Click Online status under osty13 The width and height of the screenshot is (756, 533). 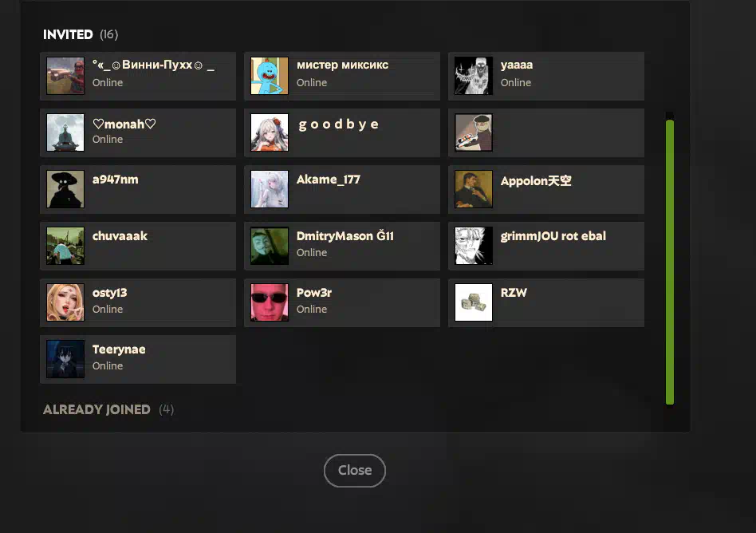point(108,310)
